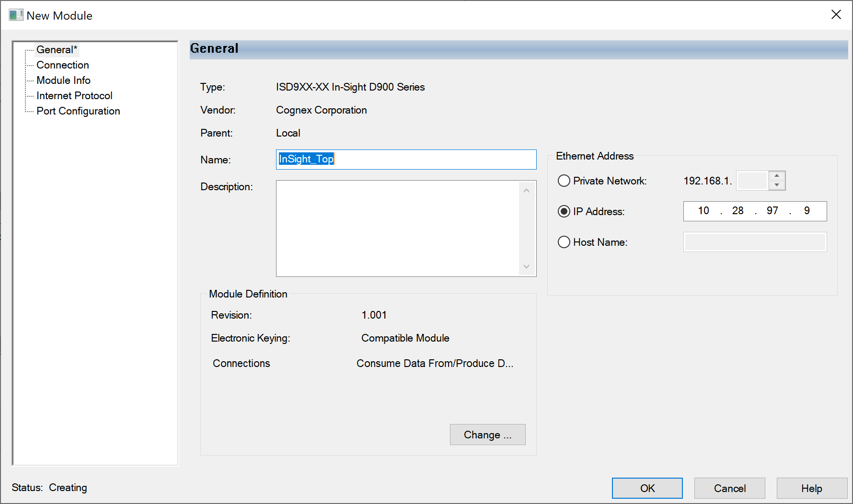This screenshot has width=853, height=504.
Task: Select the IP Address radio button
Action: pyautogui.click(x=564, y=212)
